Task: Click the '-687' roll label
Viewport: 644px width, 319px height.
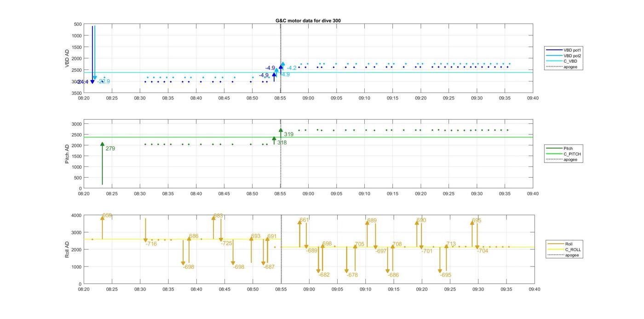Action: click(269, 267)
